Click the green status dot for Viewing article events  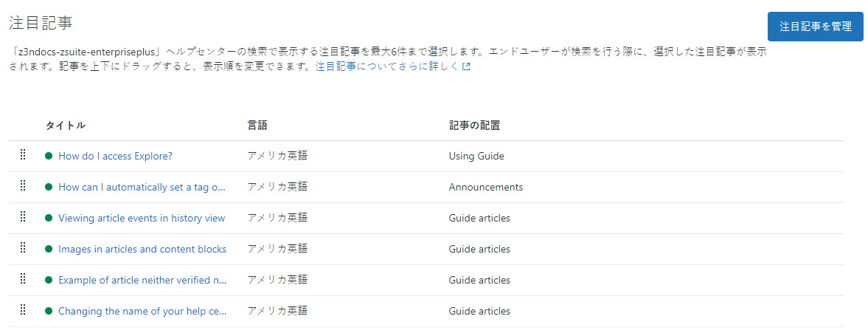[x=49, y=219]
